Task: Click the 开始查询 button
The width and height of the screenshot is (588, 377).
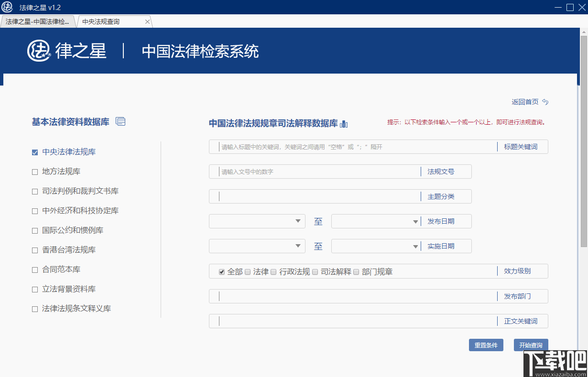Action: 531,345
